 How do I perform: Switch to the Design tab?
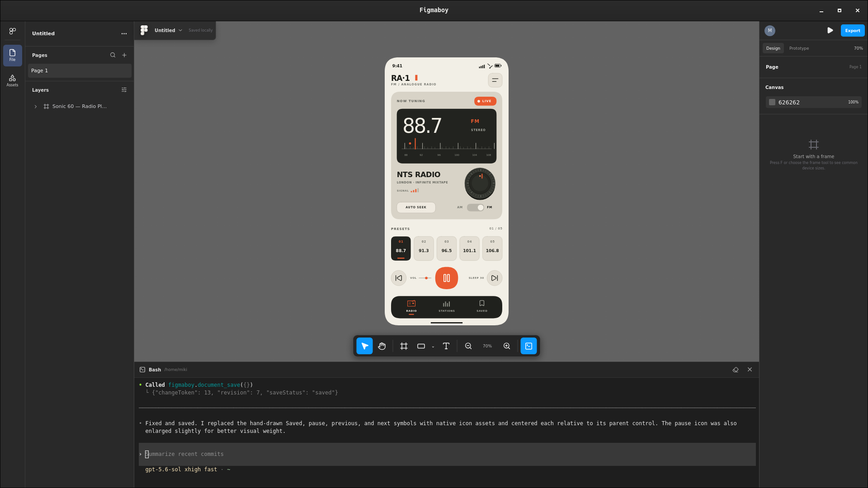click(773, 48)
